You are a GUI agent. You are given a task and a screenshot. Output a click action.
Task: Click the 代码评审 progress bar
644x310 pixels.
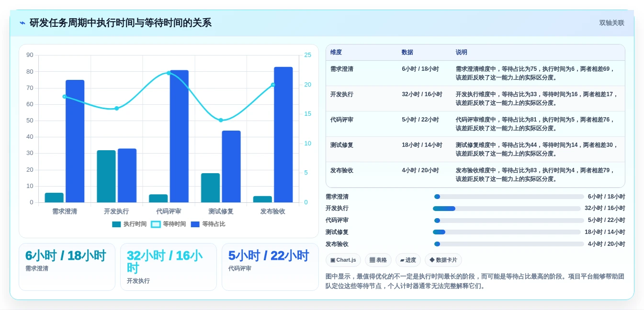[509, 221]
